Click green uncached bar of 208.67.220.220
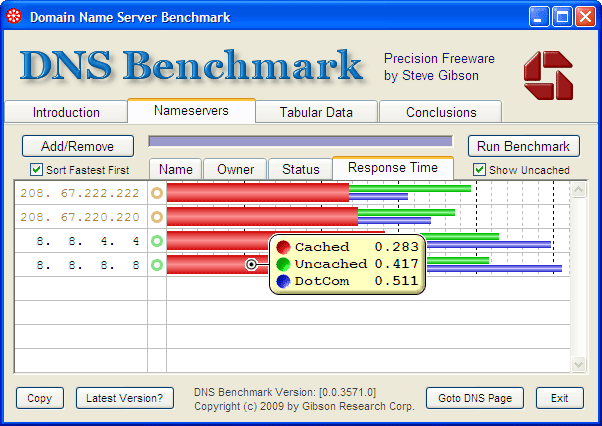Screen dimensions: 602x426 coord(406,212)
